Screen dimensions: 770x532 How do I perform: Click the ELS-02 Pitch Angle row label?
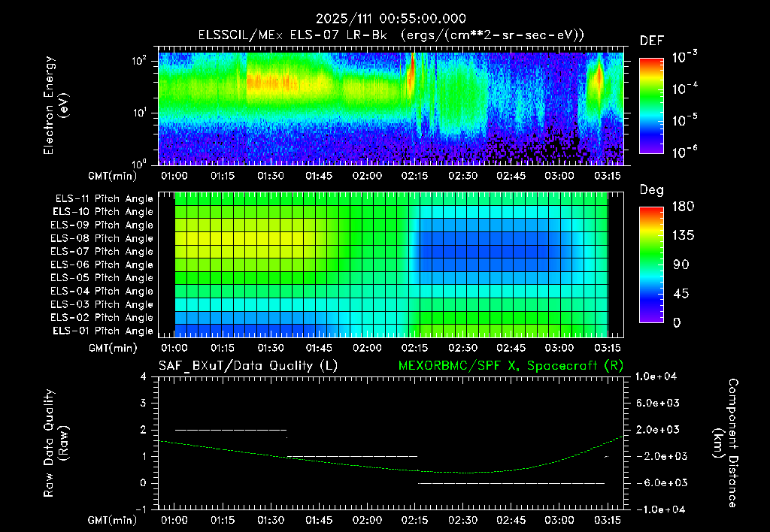pos(102,318)
